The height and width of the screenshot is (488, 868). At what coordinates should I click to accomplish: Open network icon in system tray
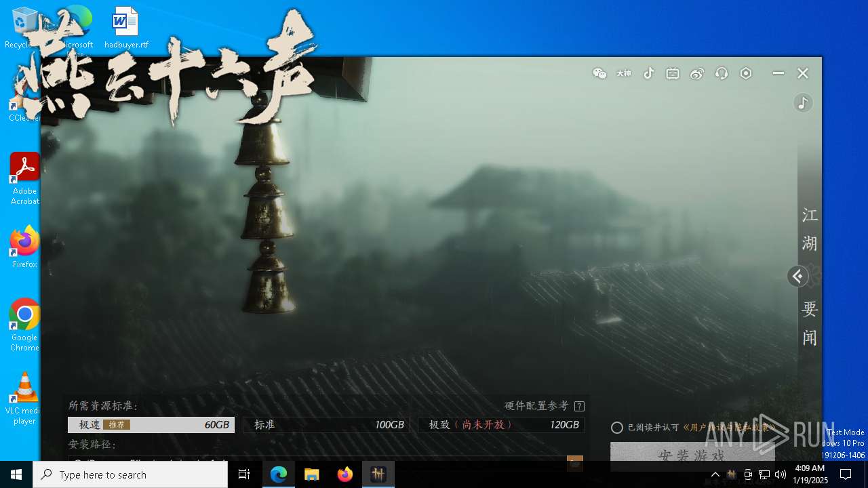coord(764,474)
